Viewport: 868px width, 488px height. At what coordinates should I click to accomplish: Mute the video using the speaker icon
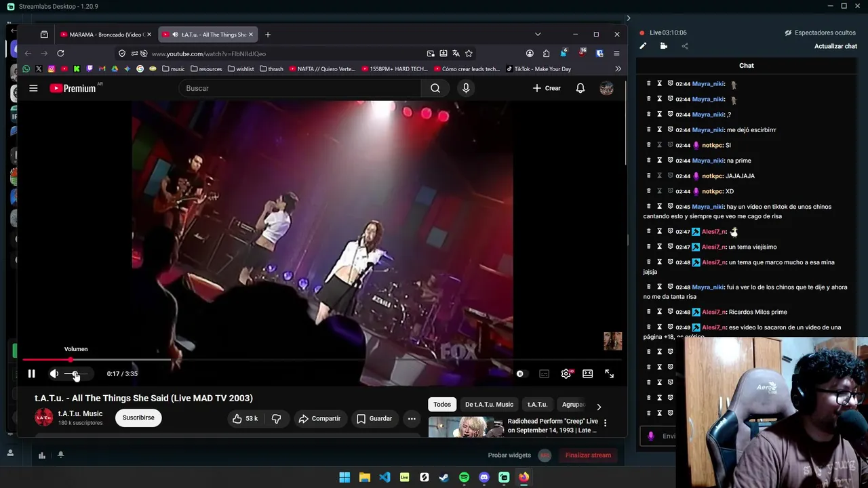coord(54,373)
